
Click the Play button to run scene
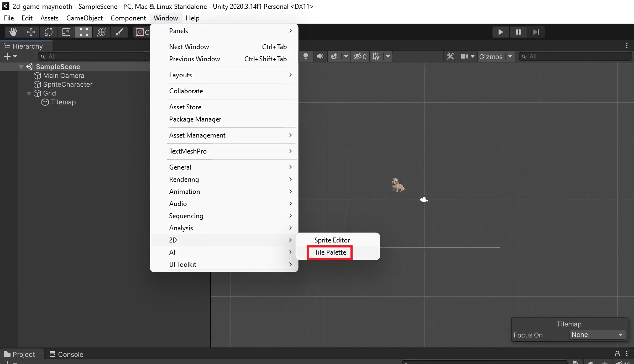point(500,31)
